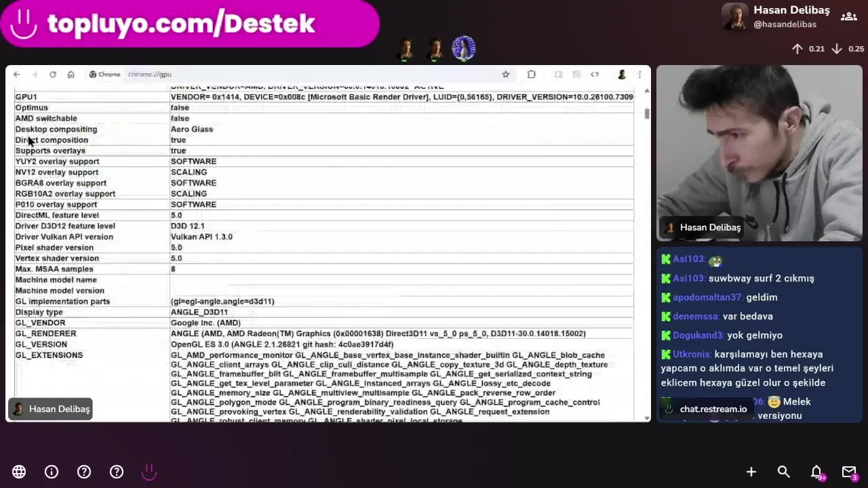
Task: Open the browser home page icon
Action: (71, 75)
